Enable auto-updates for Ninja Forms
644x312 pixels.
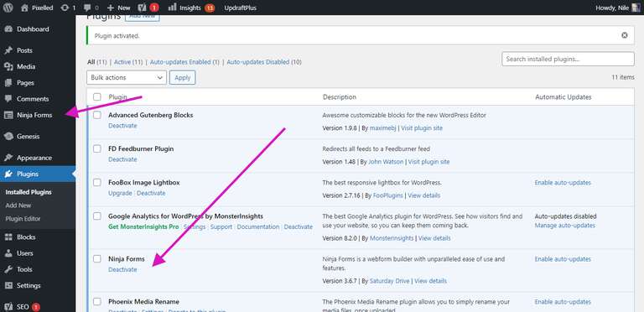[563, 259]
